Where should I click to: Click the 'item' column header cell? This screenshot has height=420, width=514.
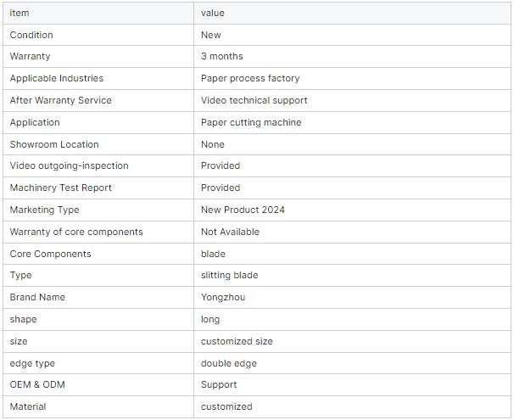(x=20, y=14)
